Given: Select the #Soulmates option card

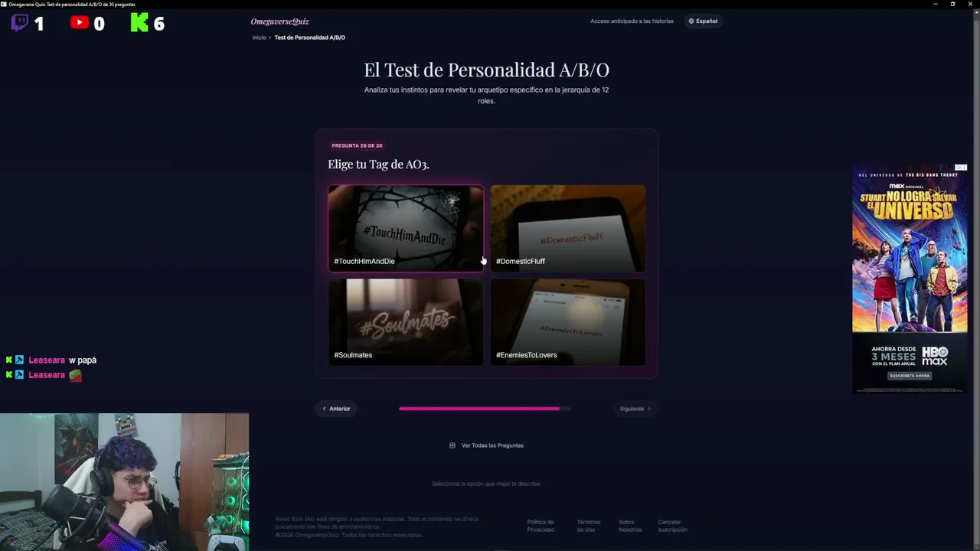Looking at the screenshot, I should (406, 322).
